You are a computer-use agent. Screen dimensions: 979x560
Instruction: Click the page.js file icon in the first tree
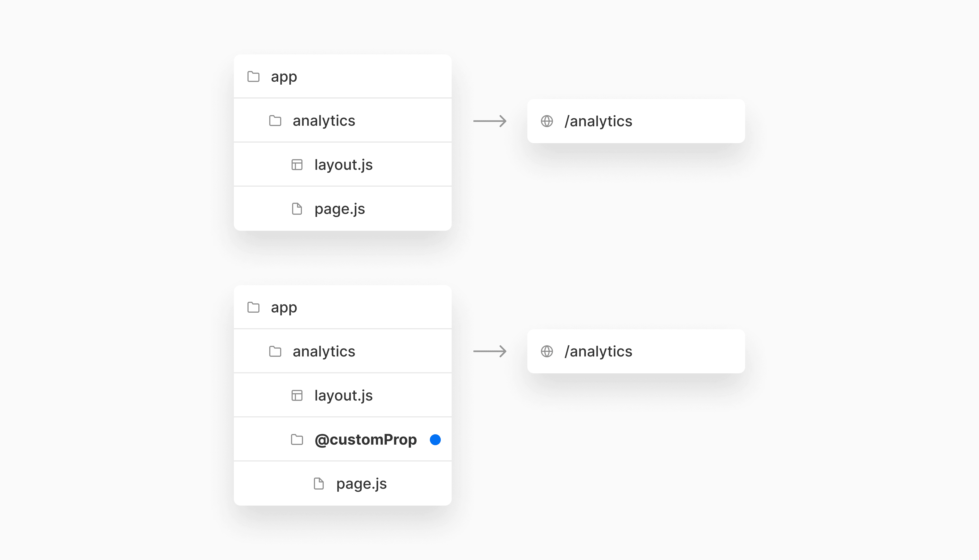point(297,209)
